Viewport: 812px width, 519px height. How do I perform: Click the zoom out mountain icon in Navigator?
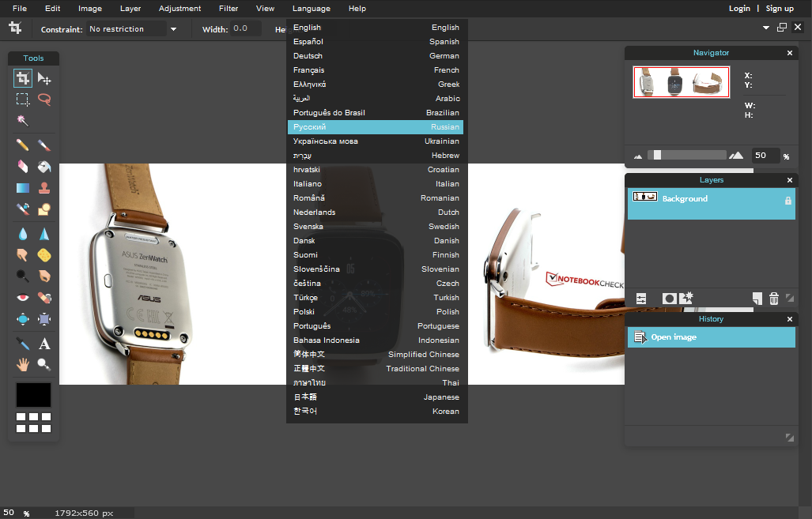pyautogui.click(x=638, y=156)
